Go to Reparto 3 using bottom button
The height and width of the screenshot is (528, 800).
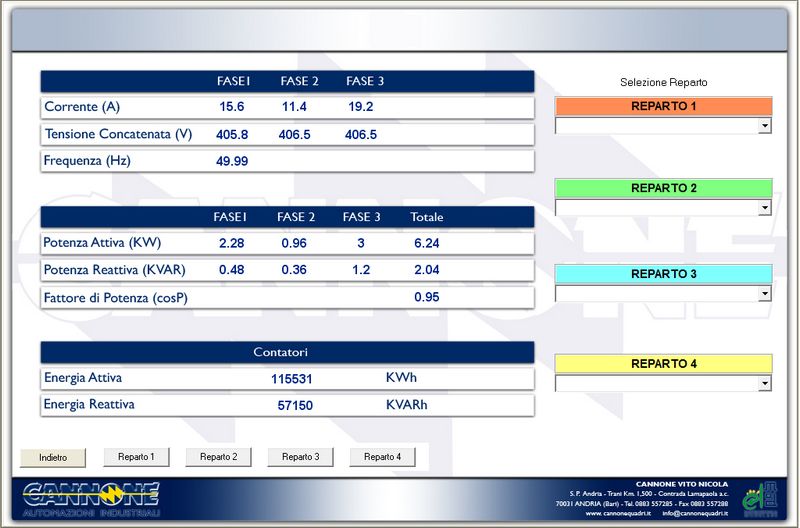(300, 457)
